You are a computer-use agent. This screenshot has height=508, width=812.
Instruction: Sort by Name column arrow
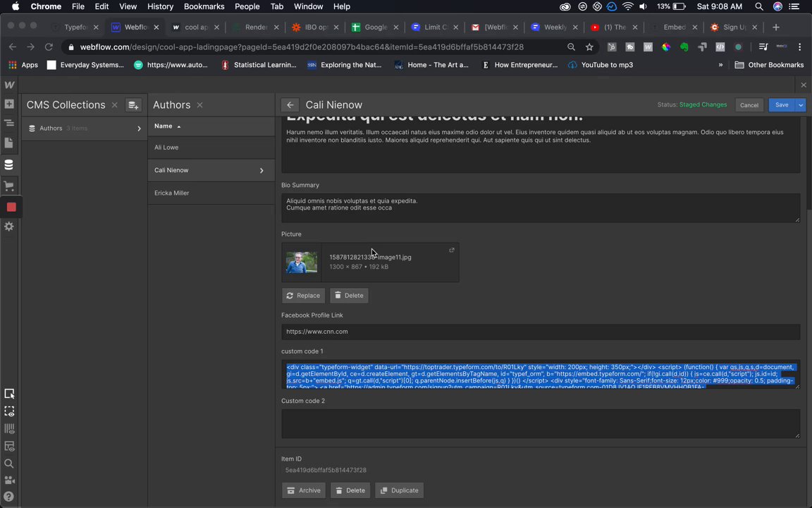(x=178, y=126)
